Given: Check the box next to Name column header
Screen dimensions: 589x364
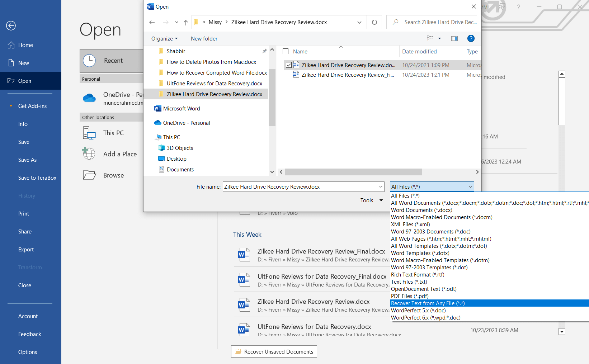Looking at the screenshot, I should 286,51.
